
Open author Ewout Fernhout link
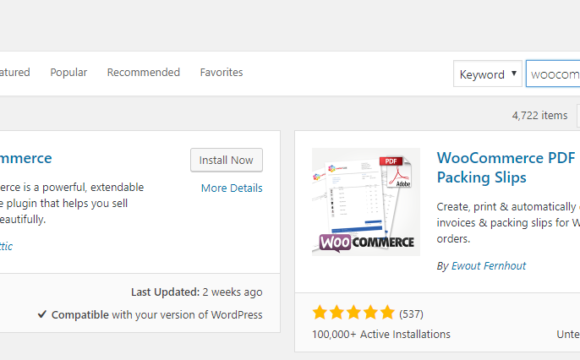click(488, 266)
